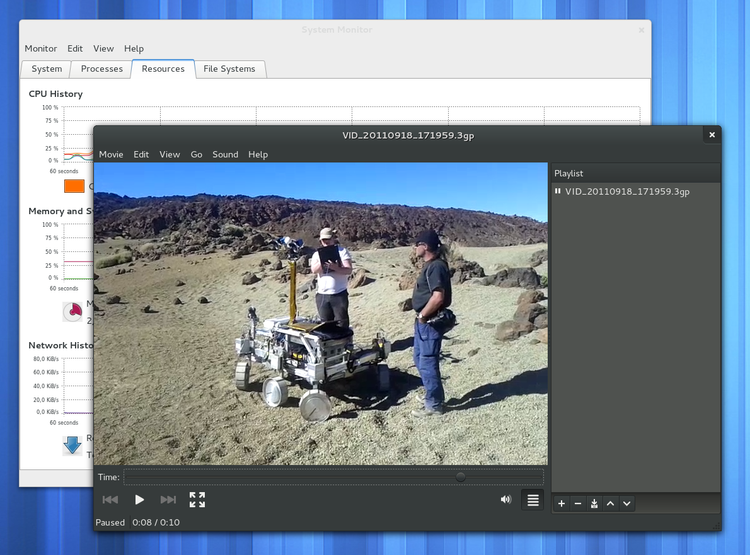Move the playlist item up
The image size is (750, 555).
(x=610, y=503)
